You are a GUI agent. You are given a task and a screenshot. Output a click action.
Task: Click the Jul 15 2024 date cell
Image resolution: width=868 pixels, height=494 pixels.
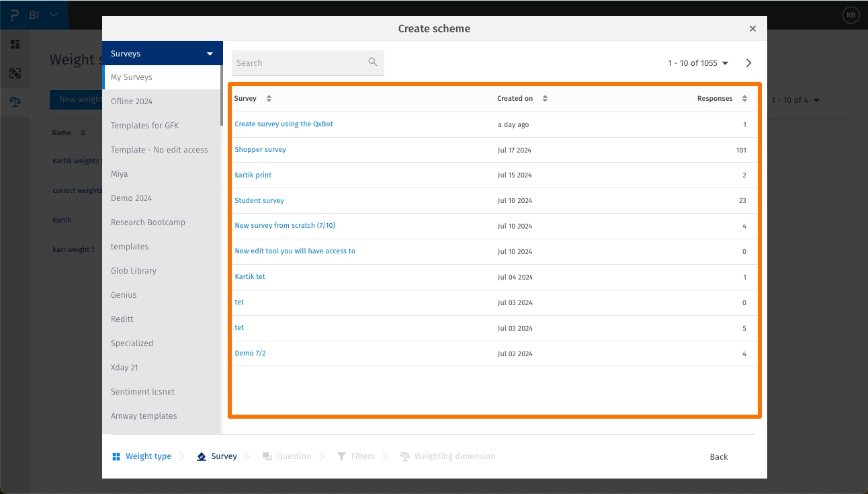pos(515,175)
